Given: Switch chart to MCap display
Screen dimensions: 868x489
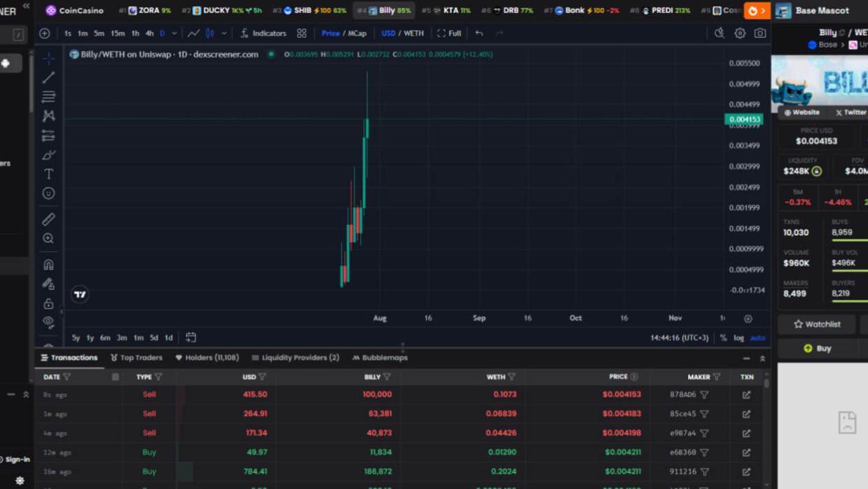Looking at the screenshot, I should [357, 33].
